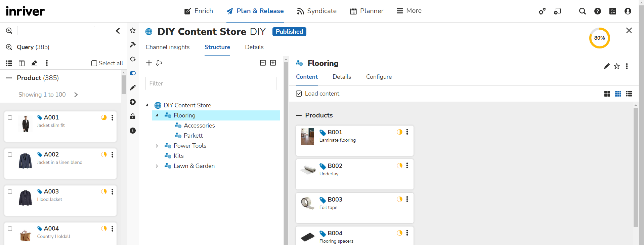
Task: Switch content to large tile view
Action: [607, 94]
